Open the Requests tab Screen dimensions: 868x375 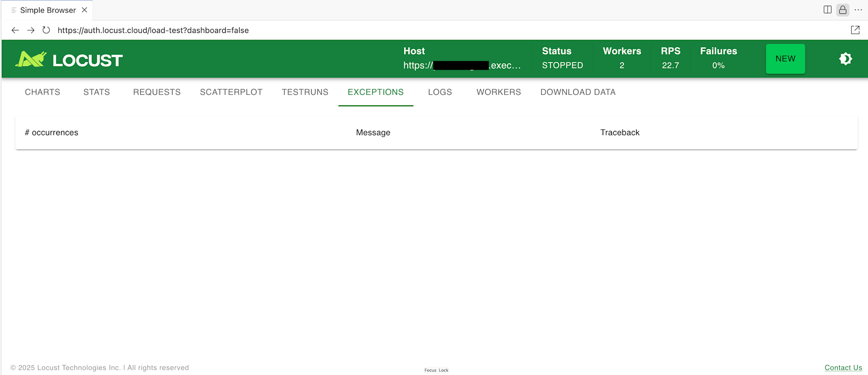click(x=157, y=92)
